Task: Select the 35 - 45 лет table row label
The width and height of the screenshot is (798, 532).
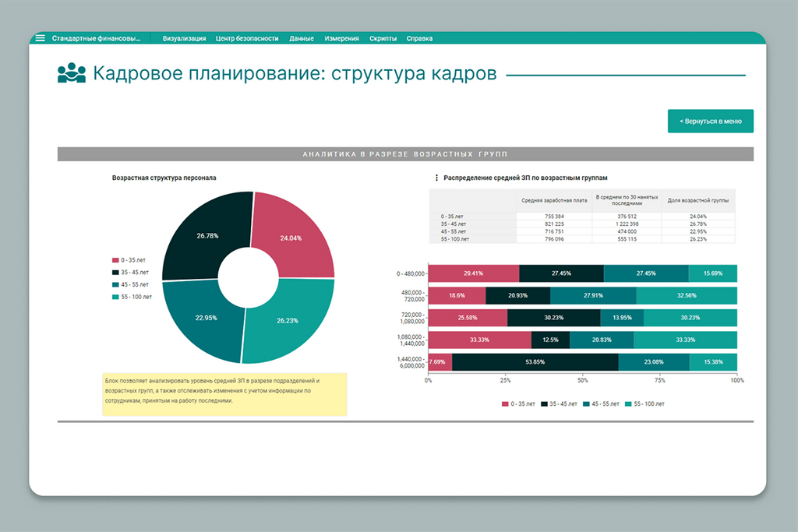Action: tap(454, 224)
